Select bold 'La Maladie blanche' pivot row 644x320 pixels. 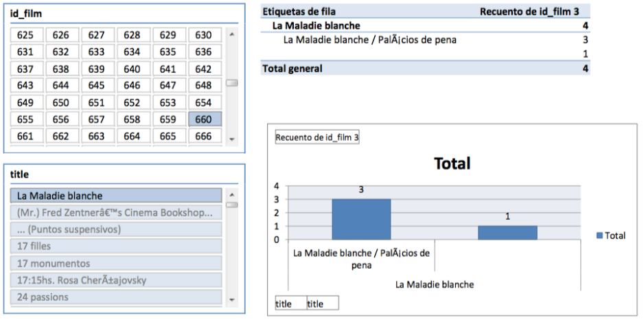point(317,25)
